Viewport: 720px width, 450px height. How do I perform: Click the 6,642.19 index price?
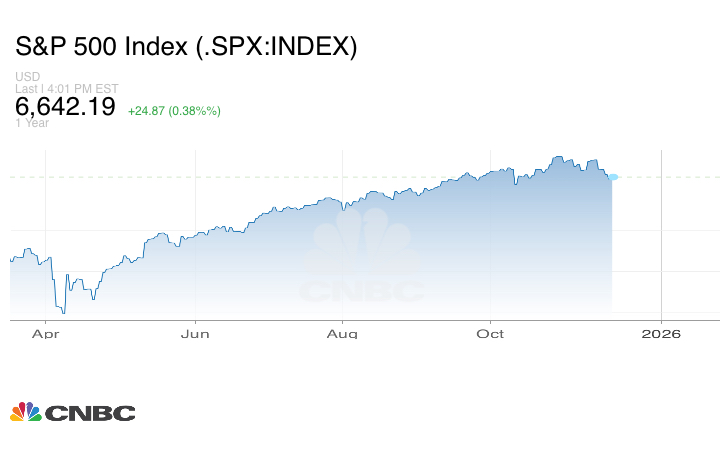coord(66,106)
